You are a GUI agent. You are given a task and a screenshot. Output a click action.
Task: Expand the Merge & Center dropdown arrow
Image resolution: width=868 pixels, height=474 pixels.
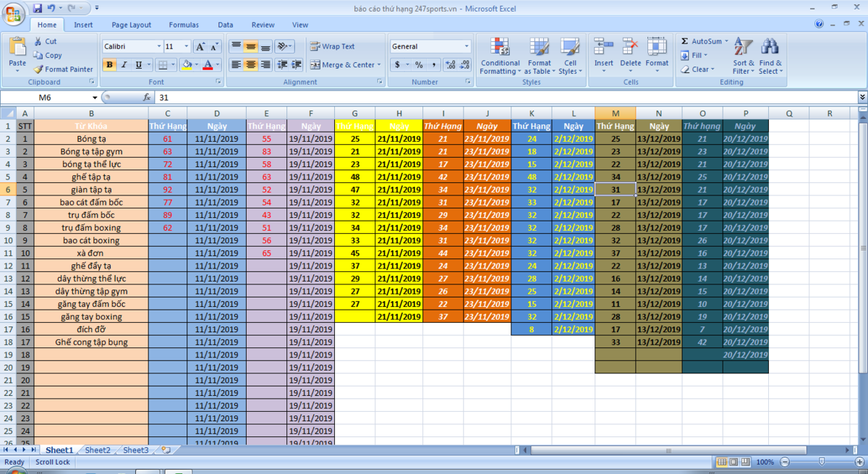[x=379, y=64]
